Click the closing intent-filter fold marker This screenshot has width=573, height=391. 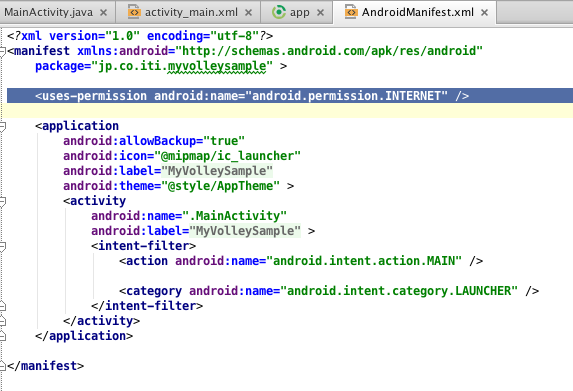coord(3,306)
